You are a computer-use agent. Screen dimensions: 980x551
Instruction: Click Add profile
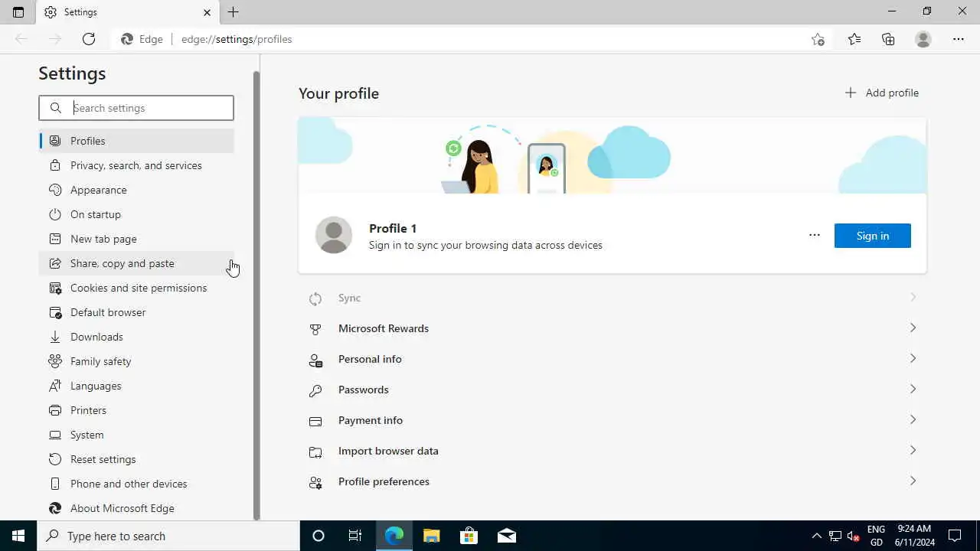(x=881, y=93)
